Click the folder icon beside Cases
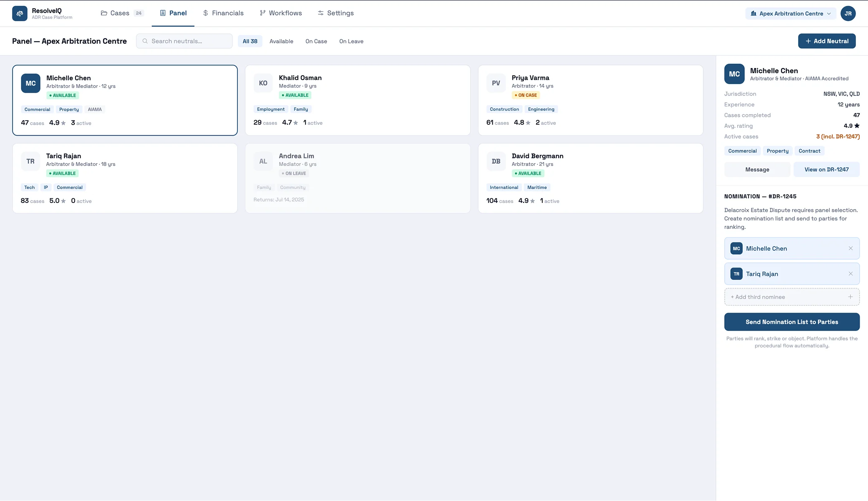The width and height of the screenshot is (868, 501). pyautogui.click(x=104, y=13)
